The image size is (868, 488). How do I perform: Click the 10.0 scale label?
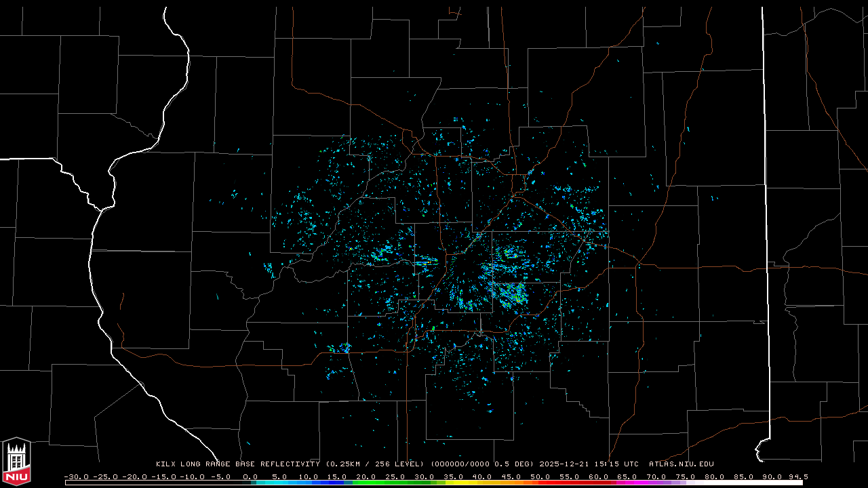(309, 476)
